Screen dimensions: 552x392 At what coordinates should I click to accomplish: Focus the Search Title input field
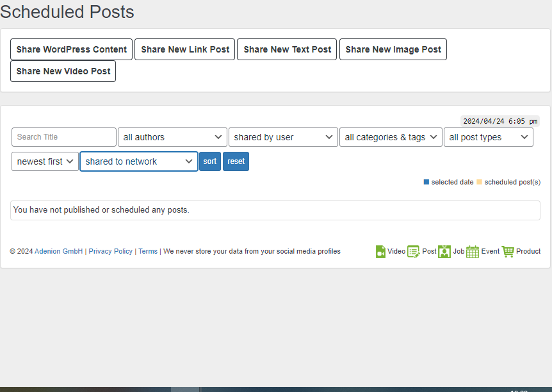click(64, 137)
